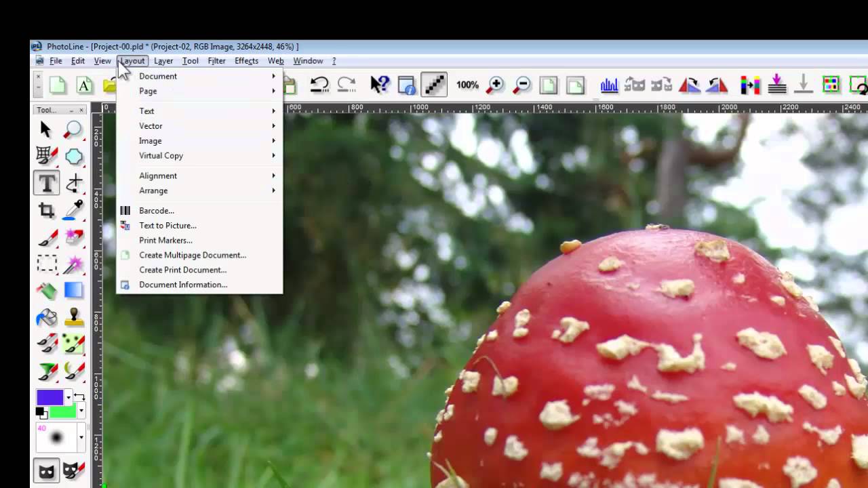Viewport: 868px width, 488px height.
Task: Click the purple foreground color swatch
Action: (x=50, y=397)
